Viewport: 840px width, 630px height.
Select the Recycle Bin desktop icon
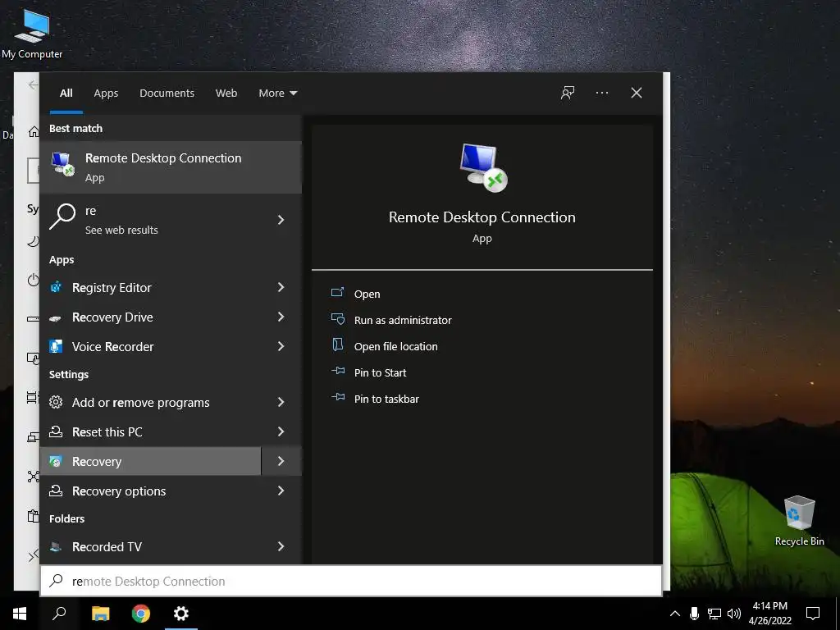click(799, 521)
